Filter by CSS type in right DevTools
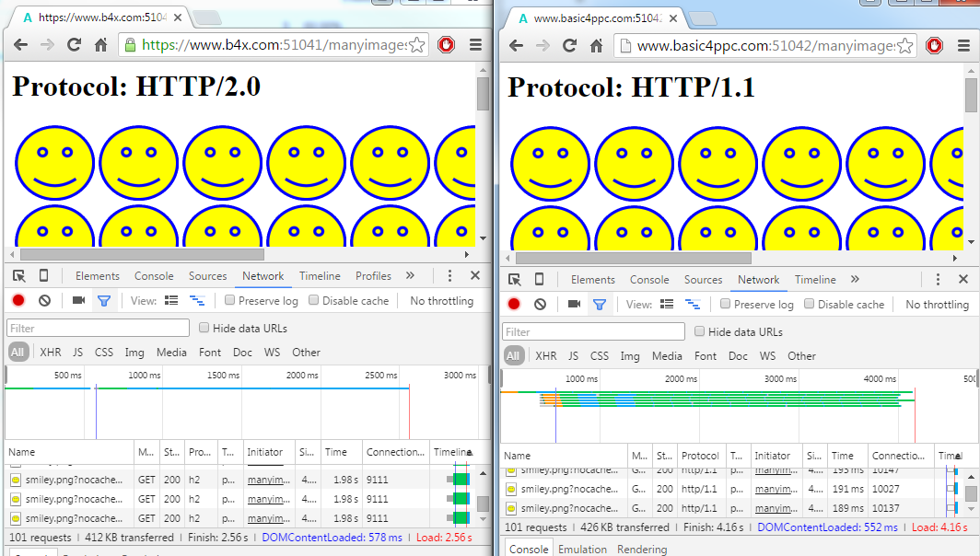The image size is (980, 556). point(600,356)
